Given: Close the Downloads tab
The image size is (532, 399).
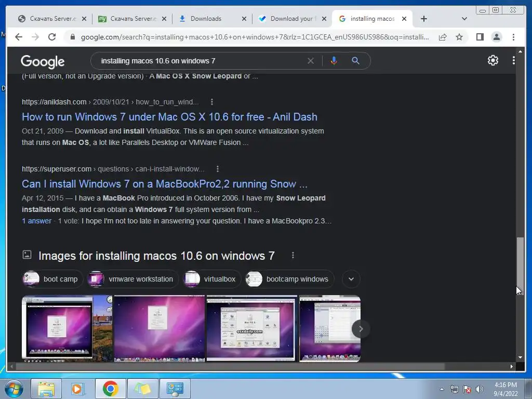Looking at the screenshot, I should click(x=244, y=19).
